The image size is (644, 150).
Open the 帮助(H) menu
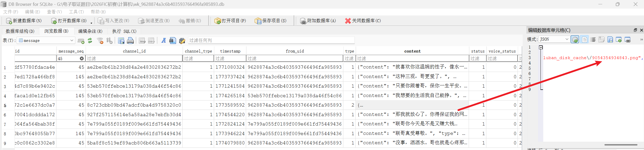pyautogui.click(x=98, y=12)
